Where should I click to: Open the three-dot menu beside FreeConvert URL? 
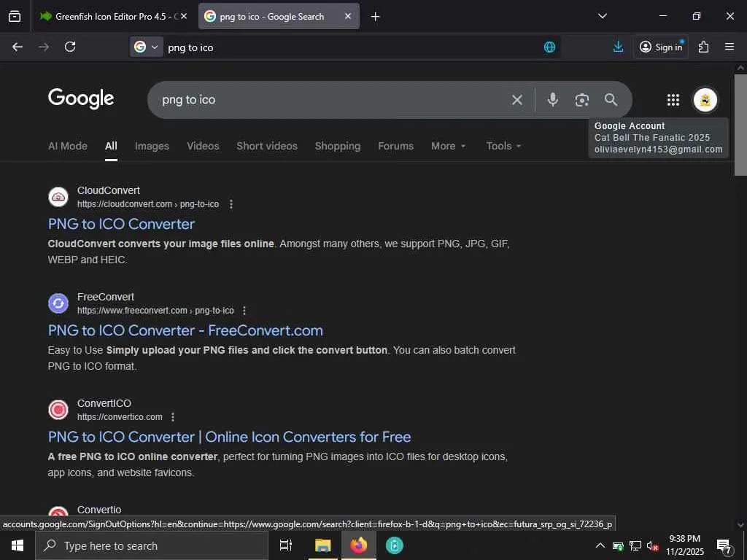pyautogui.click(x=244, y=311)
